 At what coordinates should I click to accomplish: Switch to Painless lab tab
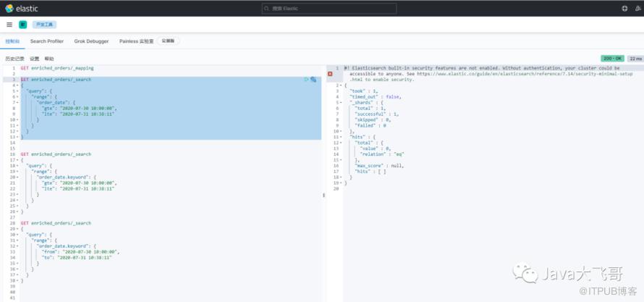[137, 41]
